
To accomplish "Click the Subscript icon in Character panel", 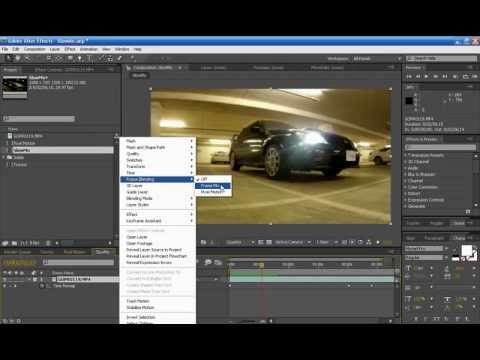I will [x=466, y=319].
